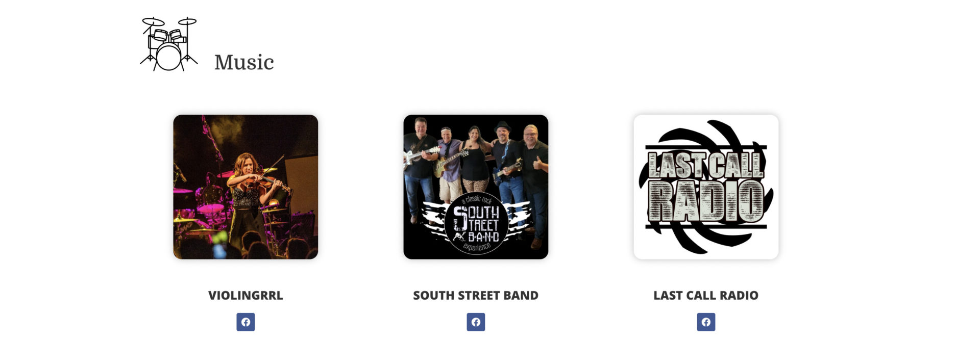Click the bass drum in the drum icon
This screenshot has height=341, width=980.
pos(168,57)
